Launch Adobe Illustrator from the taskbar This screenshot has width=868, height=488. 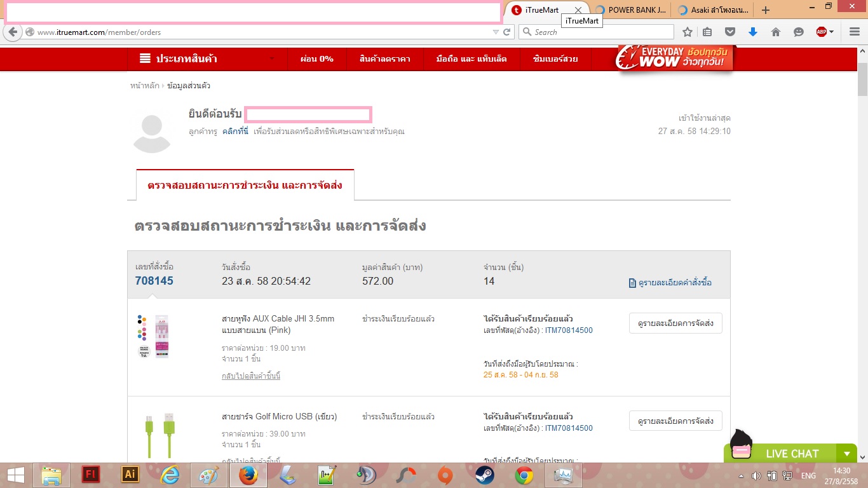(x=130, y=475)
